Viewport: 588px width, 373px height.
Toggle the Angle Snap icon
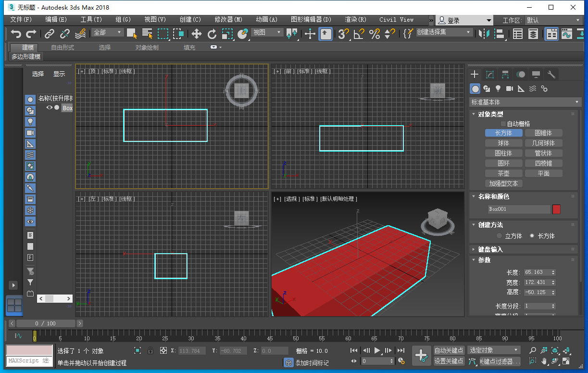[x=359, y=33]
